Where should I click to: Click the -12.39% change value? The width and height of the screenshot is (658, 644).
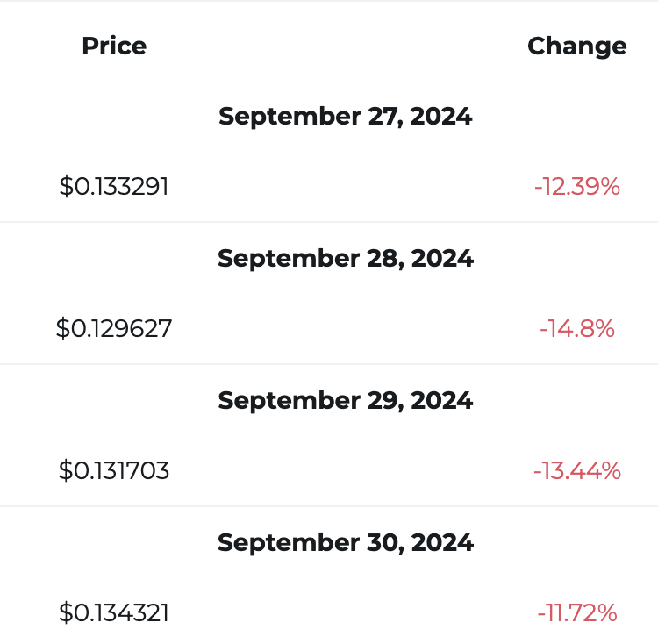(577, 186)
